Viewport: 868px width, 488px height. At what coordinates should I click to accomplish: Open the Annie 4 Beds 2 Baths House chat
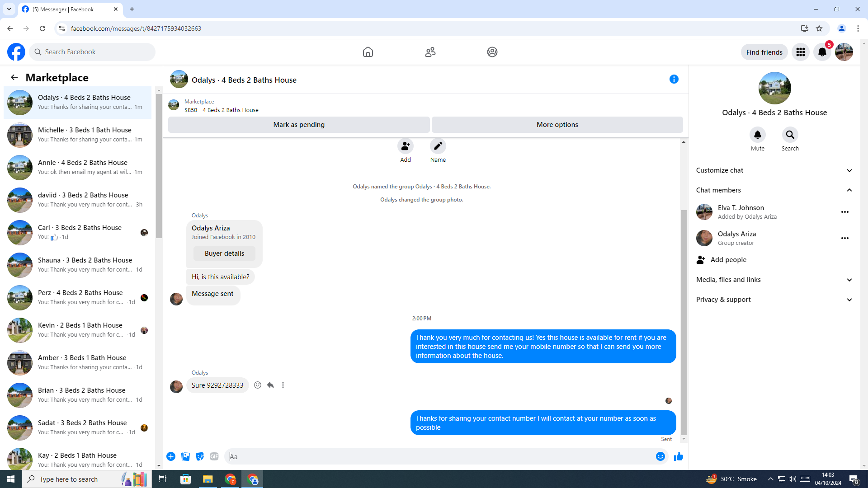coord(78,168)
